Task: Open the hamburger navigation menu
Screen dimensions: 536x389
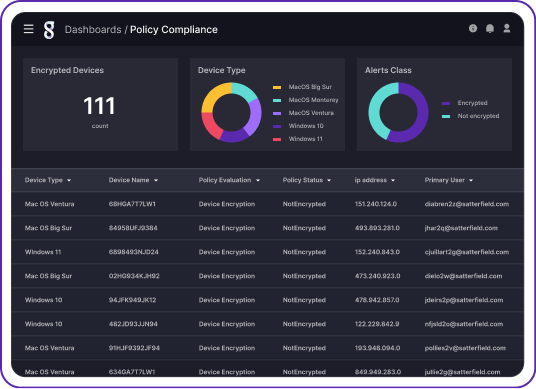Action: click(29, 29)
